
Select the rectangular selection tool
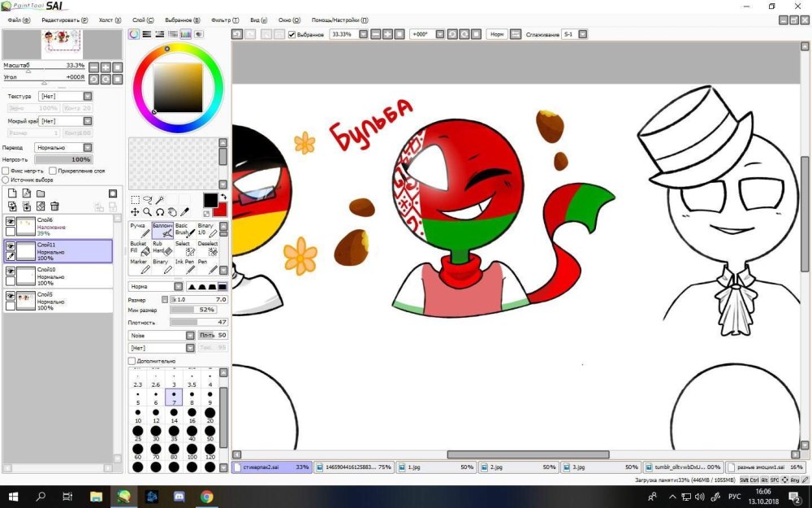pyautogui.click(x=135, y=200)
